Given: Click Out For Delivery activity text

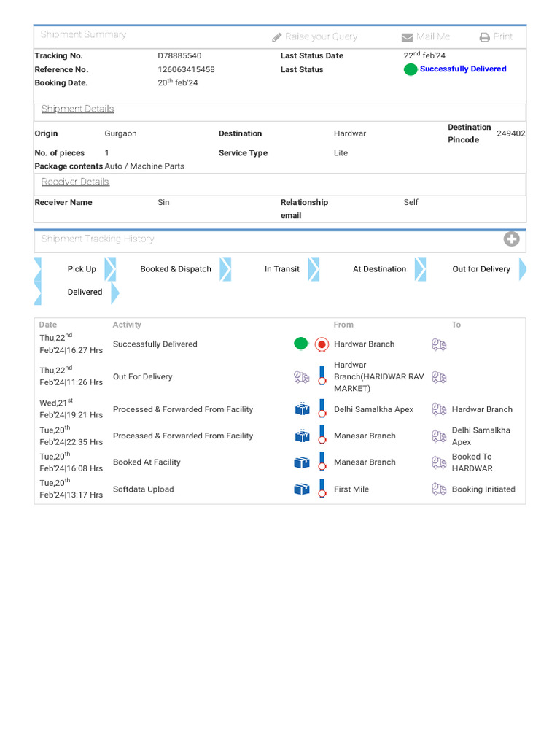Looking at the screenshot, I should point(142,377).
